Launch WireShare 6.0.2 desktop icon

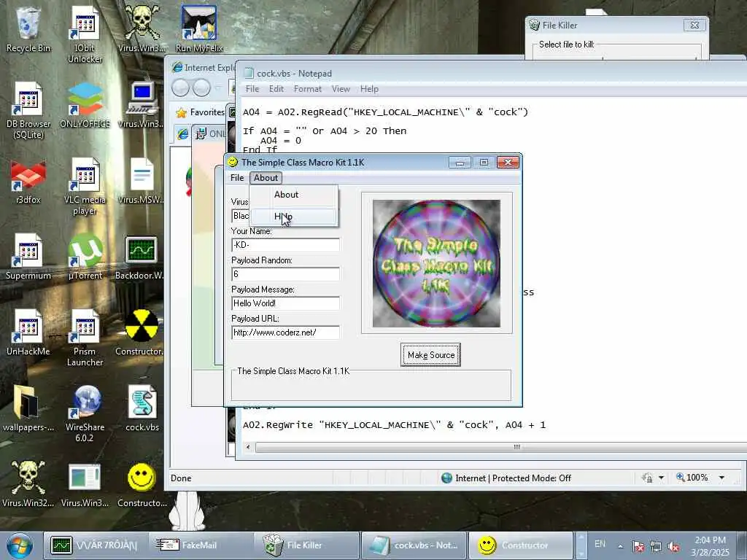pos(85,413)
